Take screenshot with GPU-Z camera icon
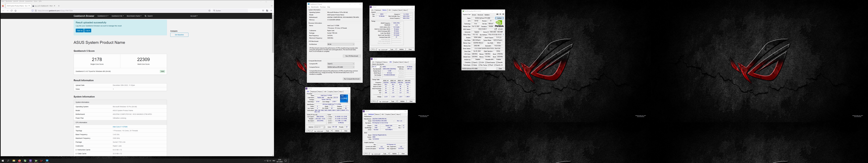 (497, 14)
